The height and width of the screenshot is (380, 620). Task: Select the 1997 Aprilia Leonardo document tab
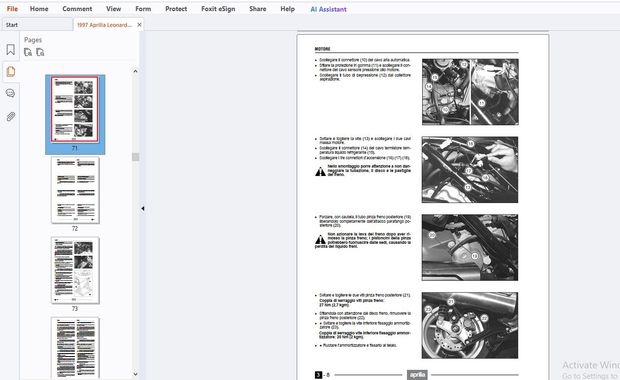[x=104, y=25]
